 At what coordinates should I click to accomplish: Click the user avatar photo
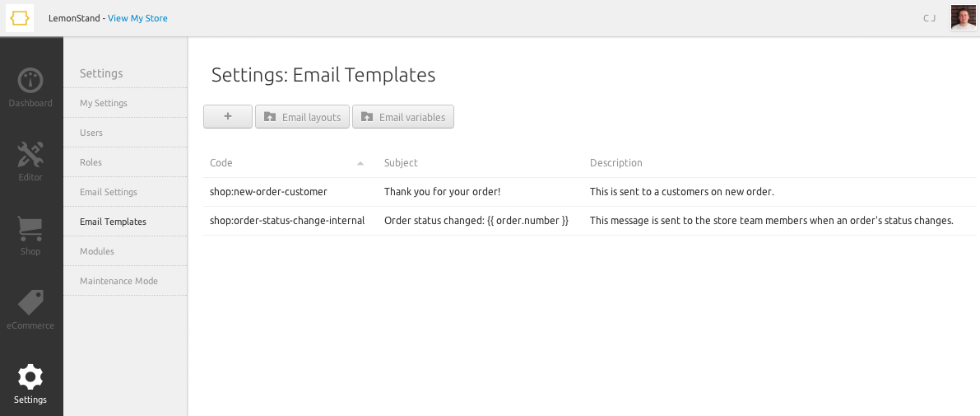(x=963, y=18)
